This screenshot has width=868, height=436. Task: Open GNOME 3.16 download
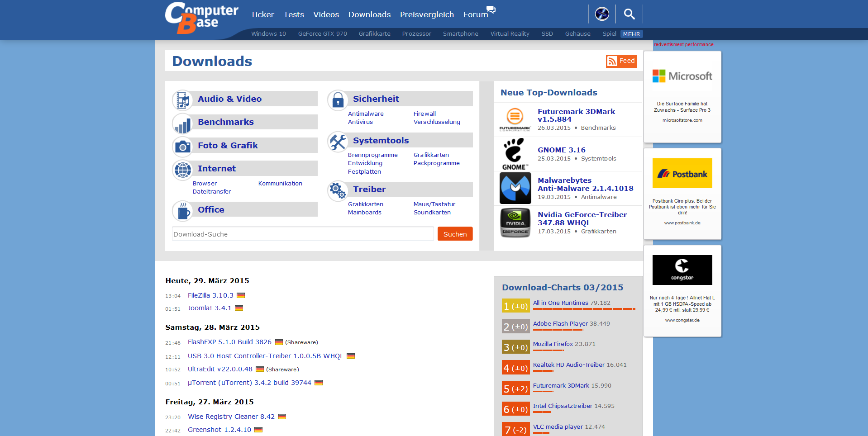(x=562, y=150)
